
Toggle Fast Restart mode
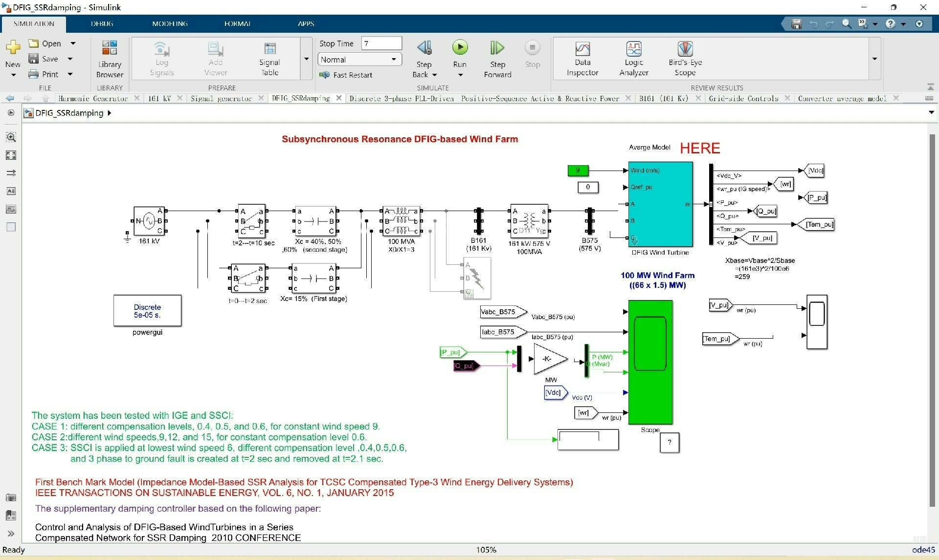[346, 75]
